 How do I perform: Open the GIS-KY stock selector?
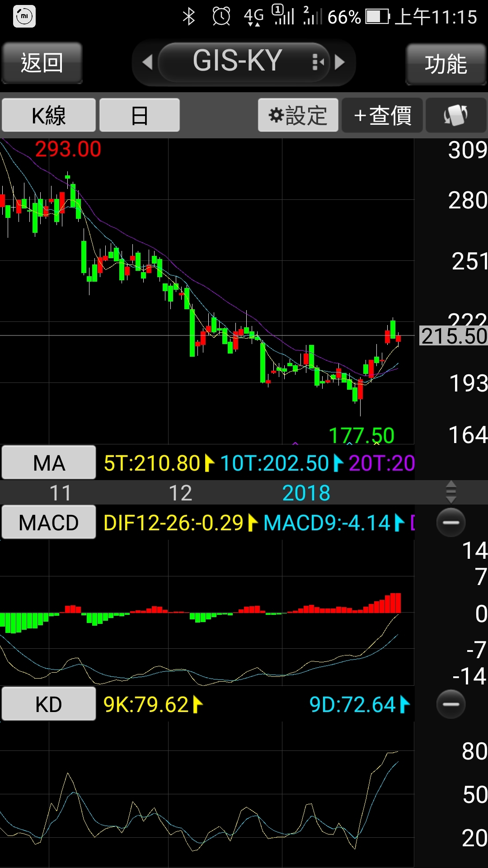coord(244,62)
